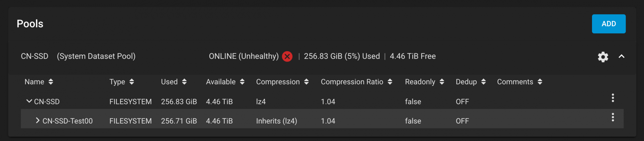The height and width of the screenshot is (141, 644).
Task: Sort by Compression Ratio column arrows
Action: click(x=390, y=82)
